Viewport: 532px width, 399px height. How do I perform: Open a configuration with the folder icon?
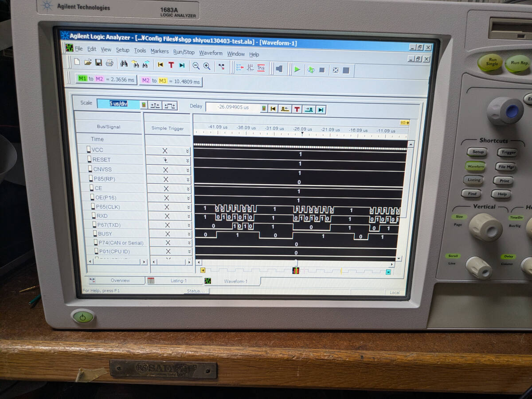[88, 62]
